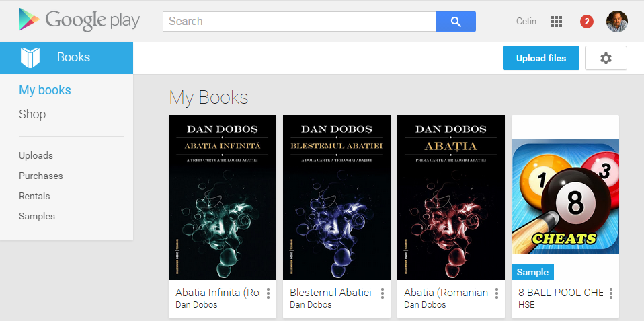Open the Google apps grid icon
The width and height of the screenshot is (644, 321).
click(x=556, y=22)
